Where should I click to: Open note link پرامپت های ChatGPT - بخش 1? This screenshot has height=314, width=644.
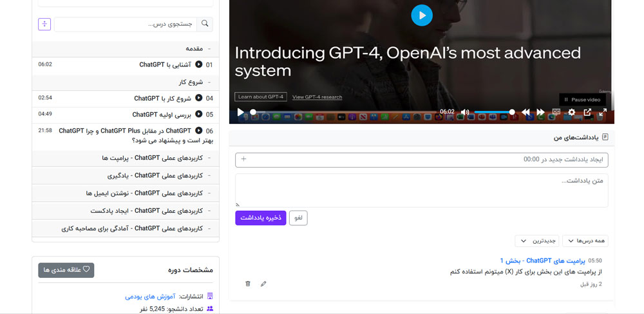point(542,260)
